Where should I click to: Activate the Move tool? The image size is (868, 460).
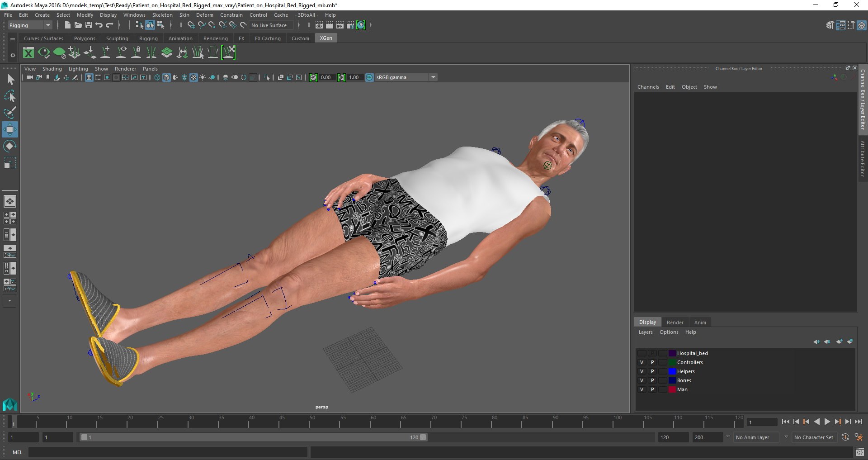10,129
